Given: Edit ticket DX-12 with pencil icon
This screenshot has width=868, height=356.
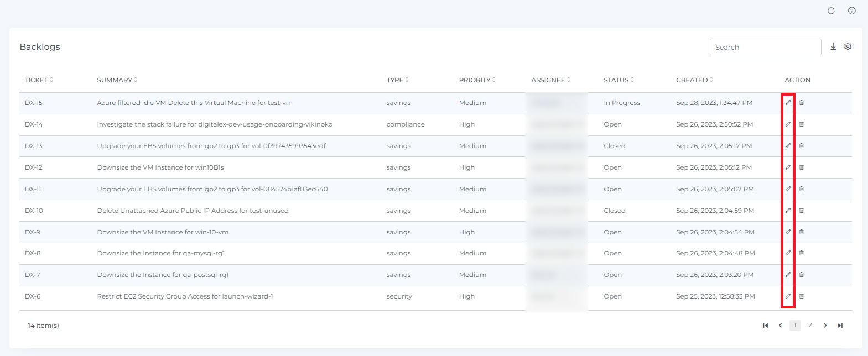Looking at the screenshot, I should coord(788,167).
